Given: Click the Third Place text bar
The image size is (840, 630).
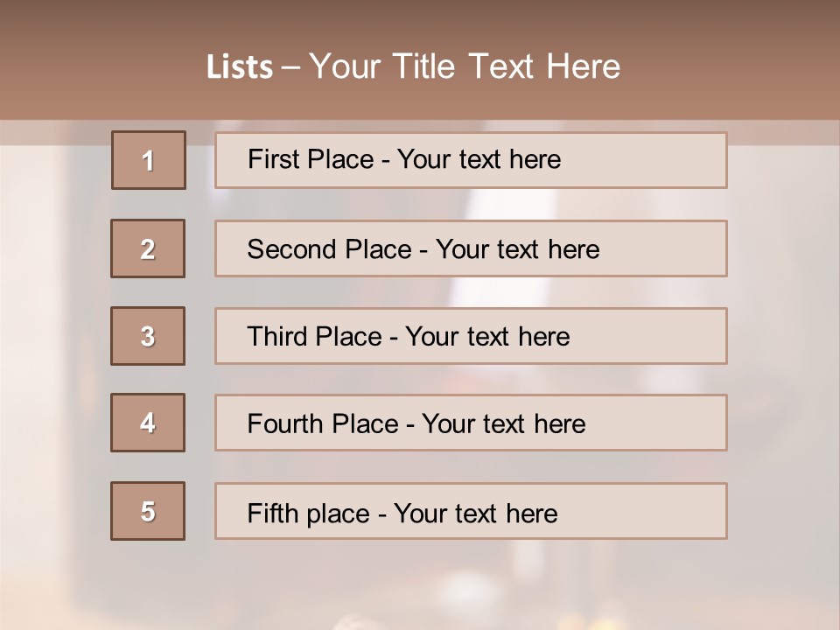Looking at the screenshot, I should pos(471,336).
